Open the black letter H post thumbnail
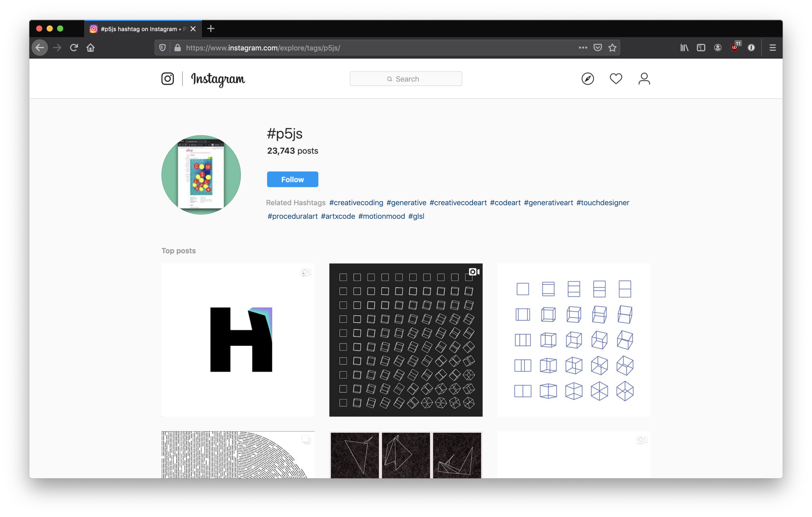This screenshot has height=517, width=812. click(x=238, y=340)
